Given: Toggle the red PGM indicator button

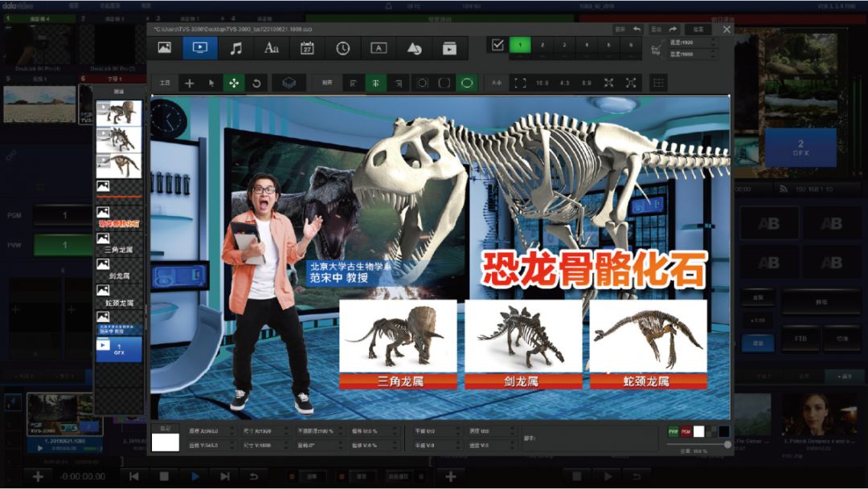Looking at the screenshot, I should coord(686,431).
